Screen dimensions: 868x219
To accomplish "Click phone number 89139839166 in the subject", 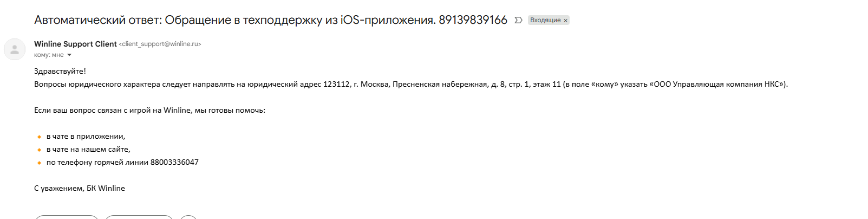I will 473,20.
